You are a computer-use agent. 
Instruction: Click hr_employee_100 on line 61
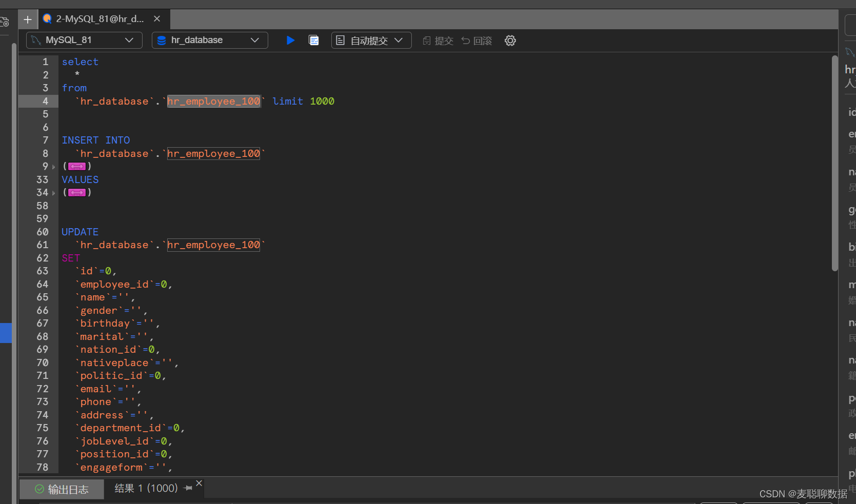coord(214,245)
